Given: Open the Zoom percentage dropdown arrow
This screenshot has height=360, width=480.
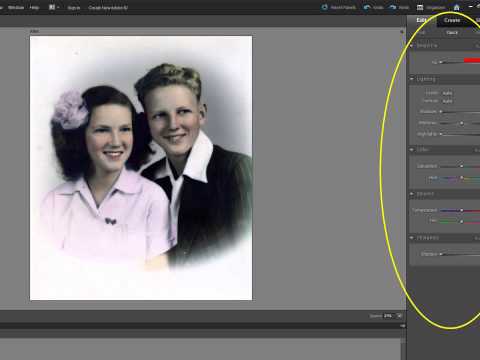Looking at the screenshot, I should coord(399,316).
